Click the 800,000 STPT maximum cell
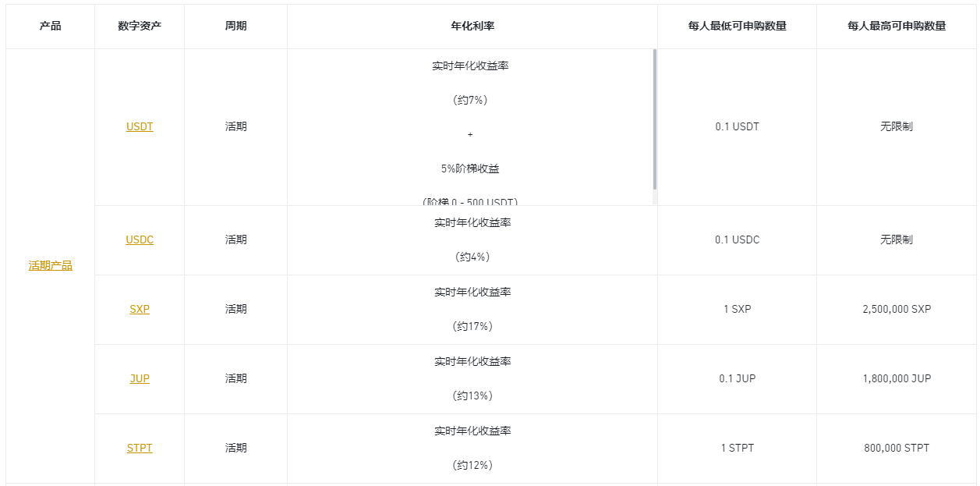Image resolution: width=980 pixels, height=486 pixels. (x=897, y=448)
